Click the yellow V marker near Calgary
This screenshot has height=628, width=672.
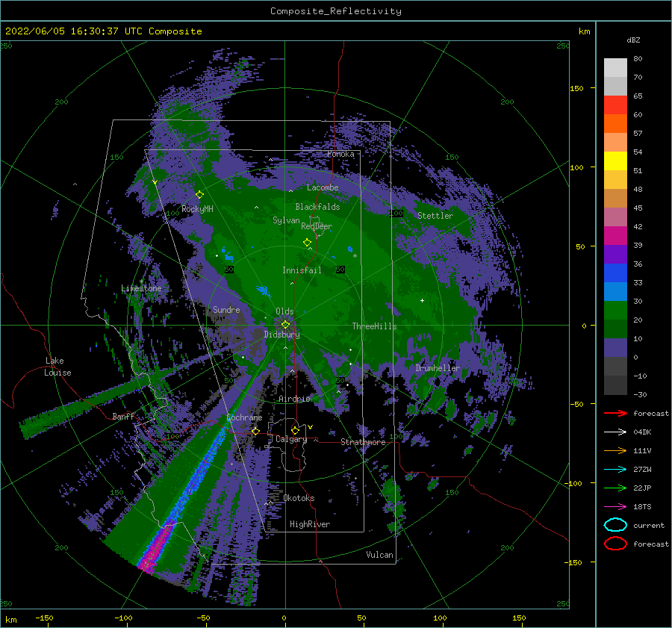311,427
